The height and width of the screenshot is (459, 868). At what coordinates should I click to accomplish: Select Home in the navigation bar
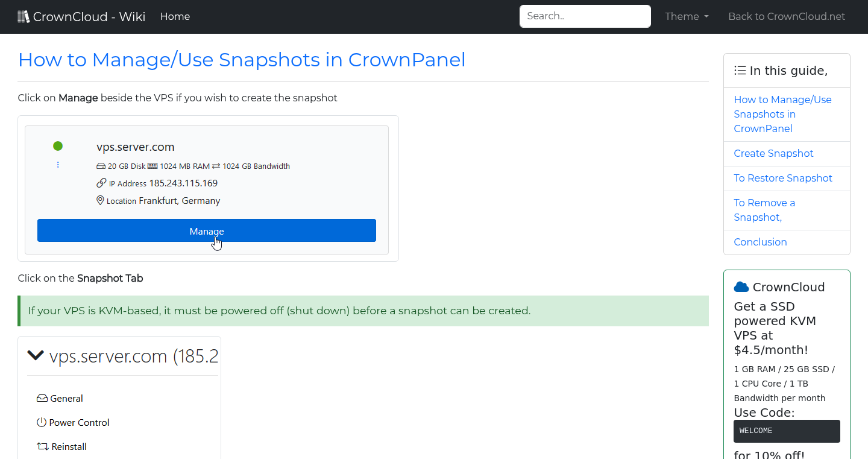coord(175,16)
